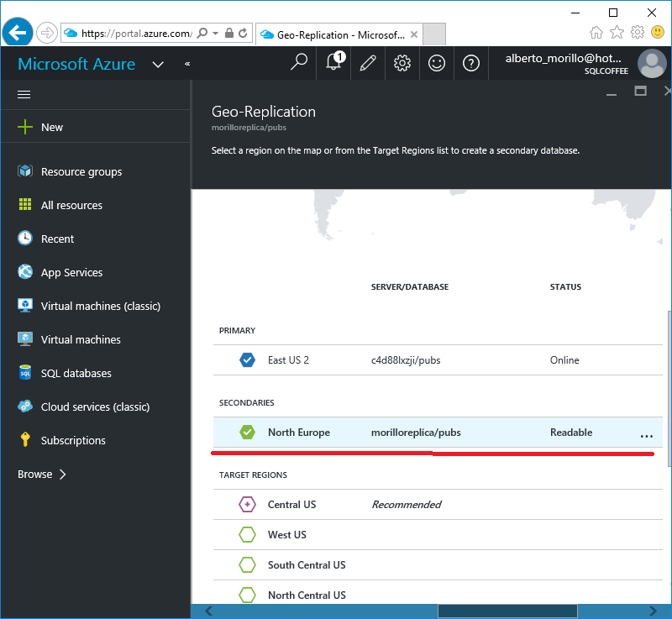Click the Central US purple hexagon icon
672x619 pixels.
click(247, 505)
